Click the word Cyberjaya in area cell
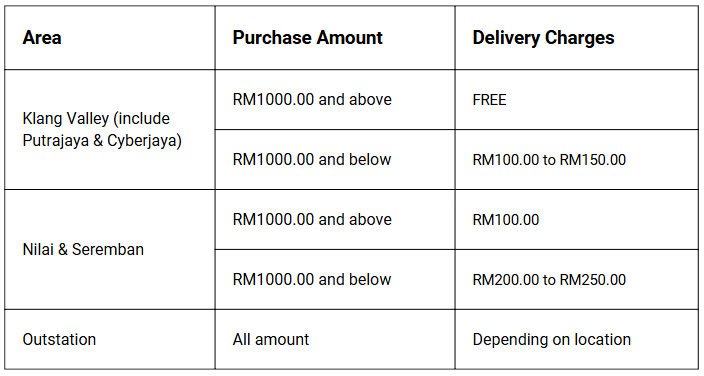The image size is (704, 376). [x=142, y=141]
